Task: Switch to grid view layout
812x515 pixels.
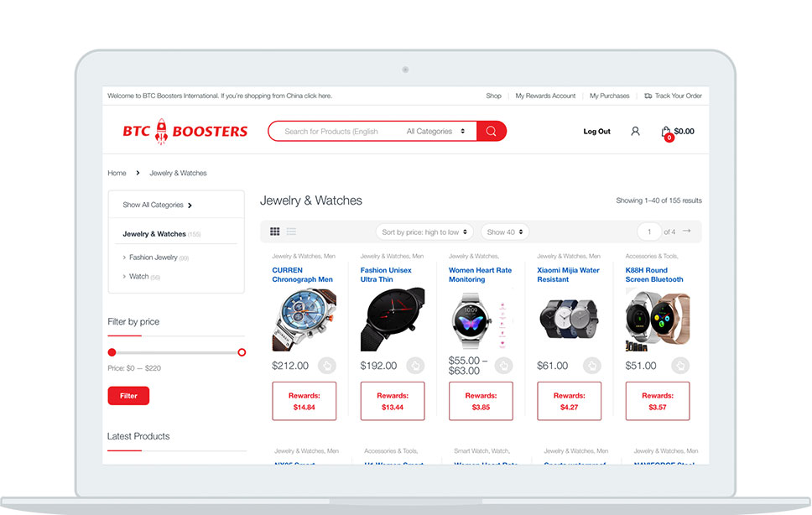Action: tap(275, 231)
